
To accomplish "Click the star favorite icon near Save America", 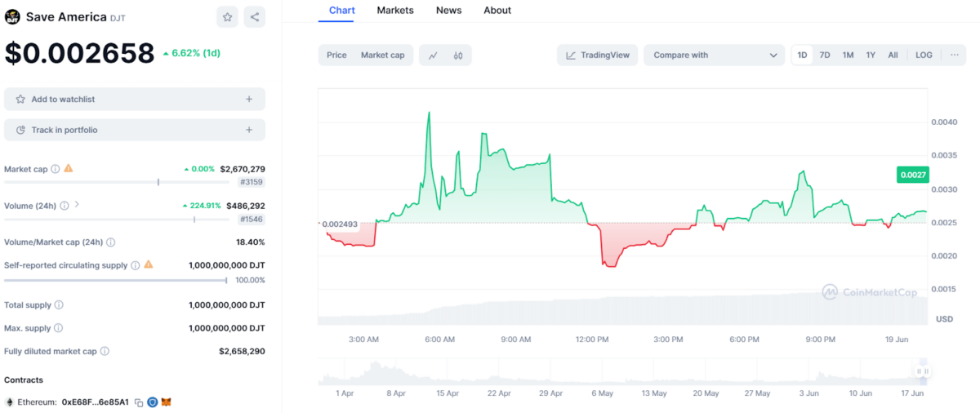I will click(228, 16).
